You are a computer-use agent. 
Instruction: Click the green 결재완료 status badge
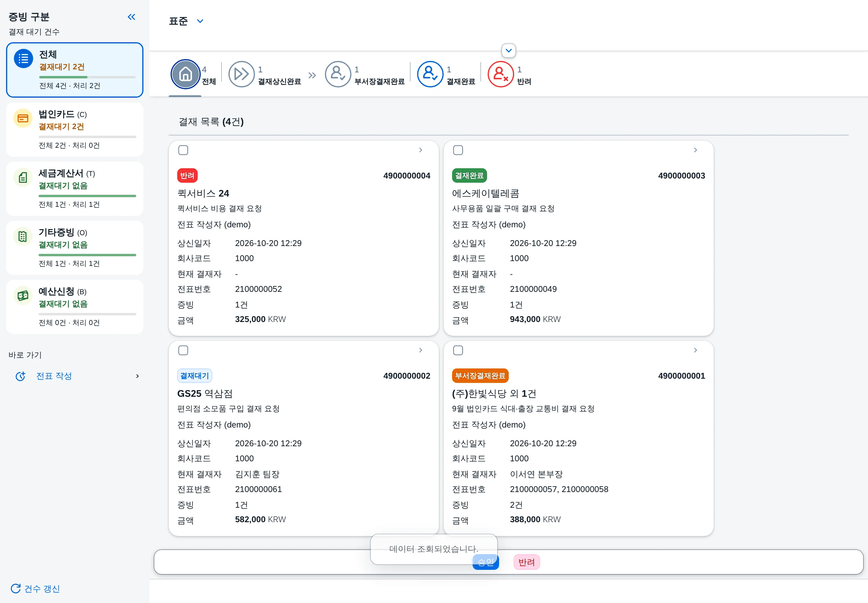point(470,176)
